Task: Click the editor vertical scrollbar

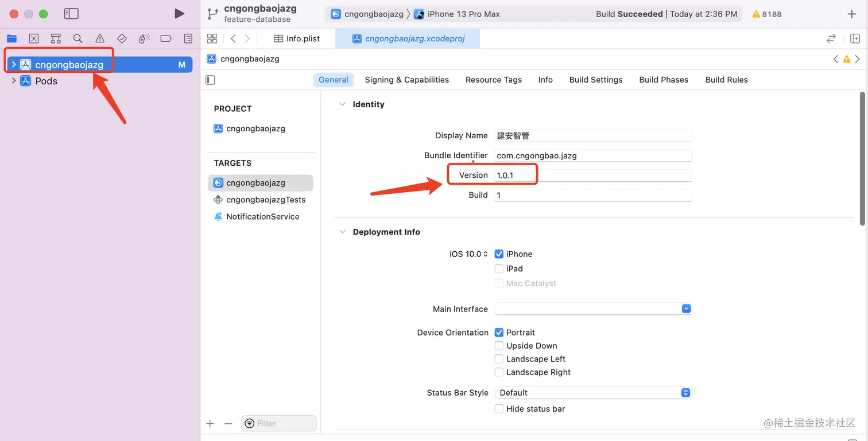Action: click(862, 158)
